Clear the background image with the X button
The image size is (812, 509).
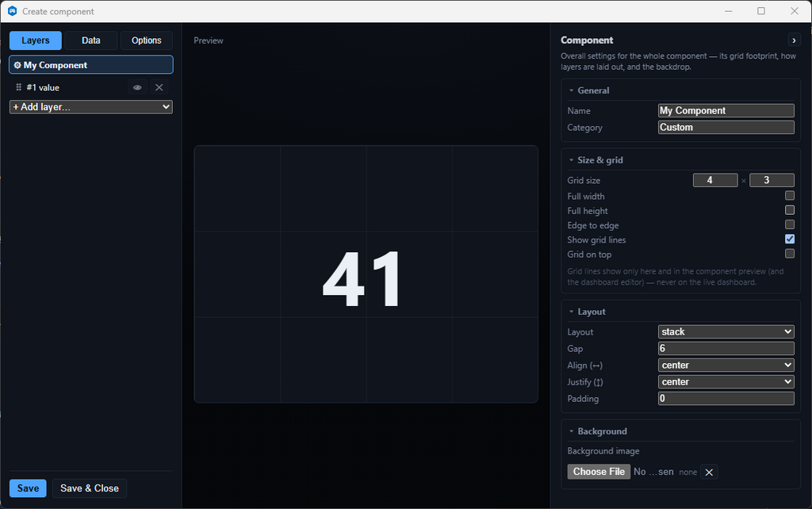[709, 473]
